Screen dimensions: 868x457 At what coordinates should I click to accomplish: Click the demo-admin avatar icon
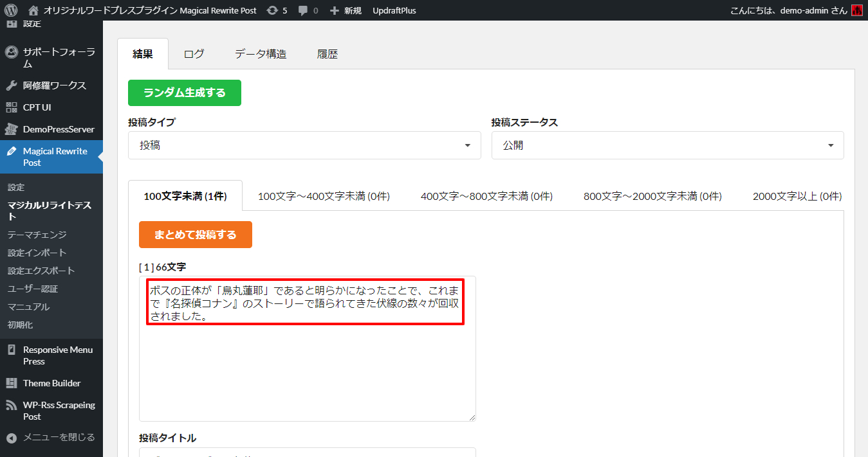(856, 10)
